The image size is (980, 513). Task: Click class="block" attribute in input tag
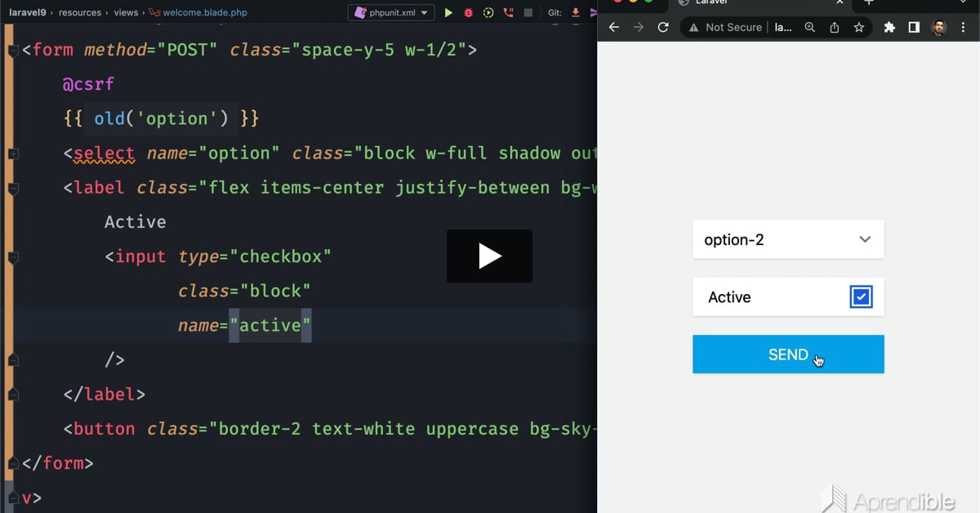(x=245, y=291)
